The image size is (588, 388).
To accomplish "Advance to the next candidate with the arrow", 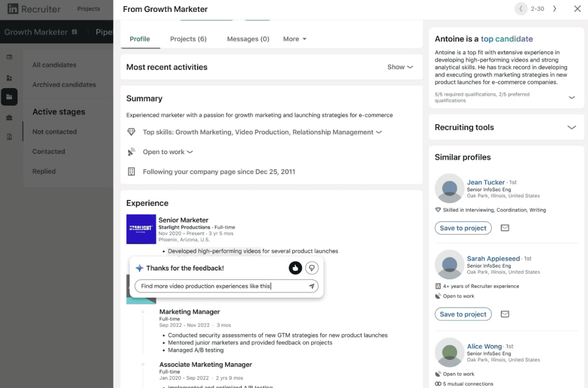I will coord(554,8).
